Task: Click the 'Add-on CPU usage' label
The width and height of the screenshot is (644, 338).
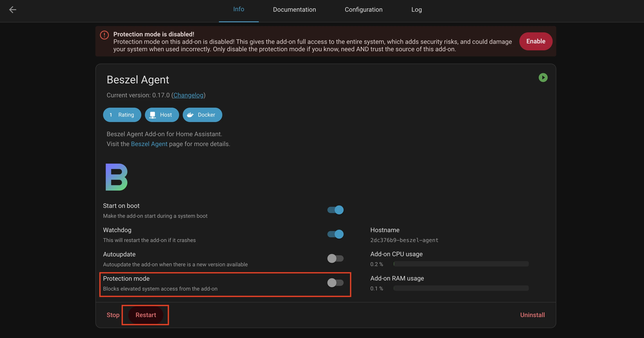Action: click(x=396, y=254)
